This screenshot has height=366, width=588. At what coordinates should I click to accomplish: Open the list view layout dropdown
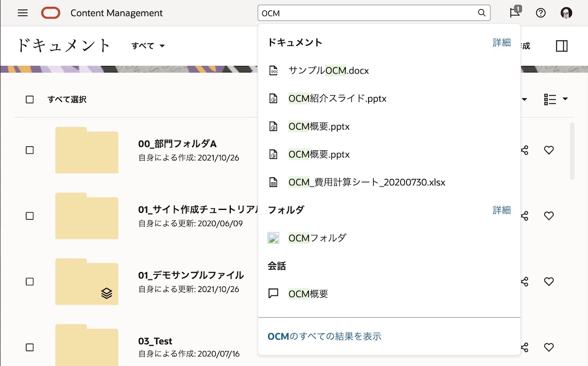coord(555,99)
